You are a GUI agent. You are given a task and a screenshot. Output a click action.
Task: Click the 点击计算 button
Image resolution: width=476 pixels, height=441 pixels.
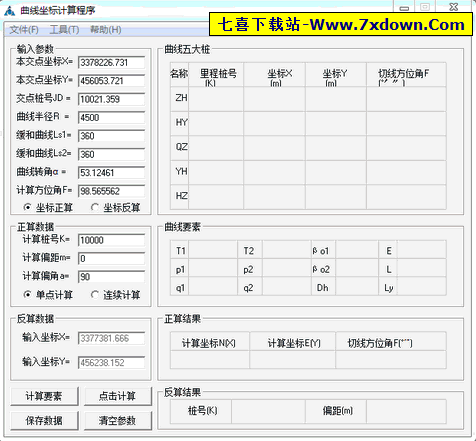118,396
